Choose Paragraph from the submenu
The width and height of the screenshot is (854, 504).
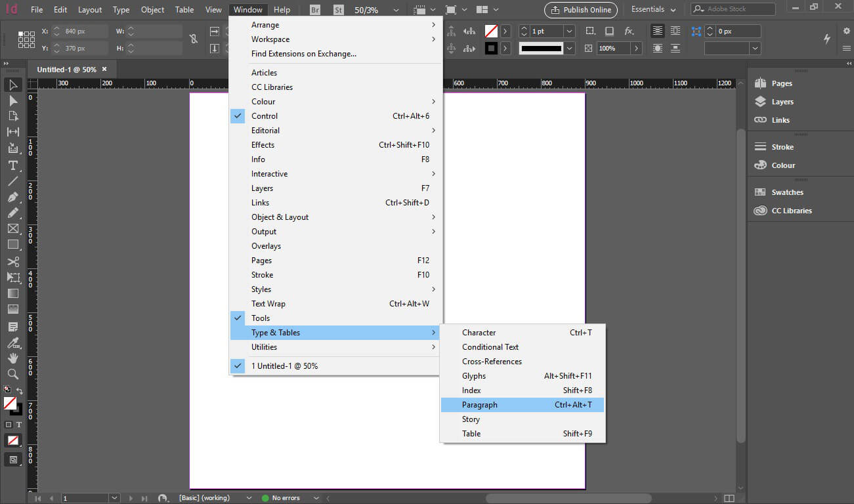(523, 405)
